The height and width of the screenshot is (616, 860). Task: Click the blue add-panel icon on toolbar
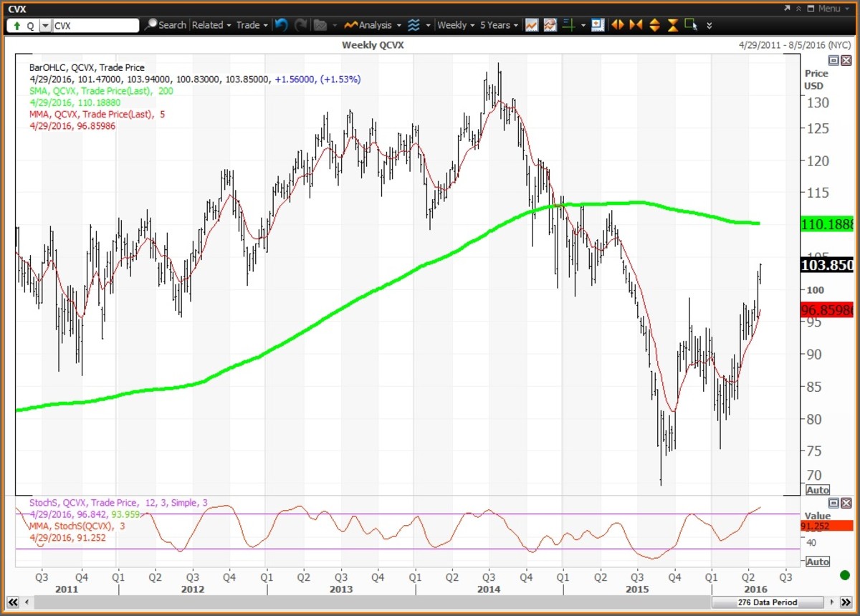(x=598, y=25)
